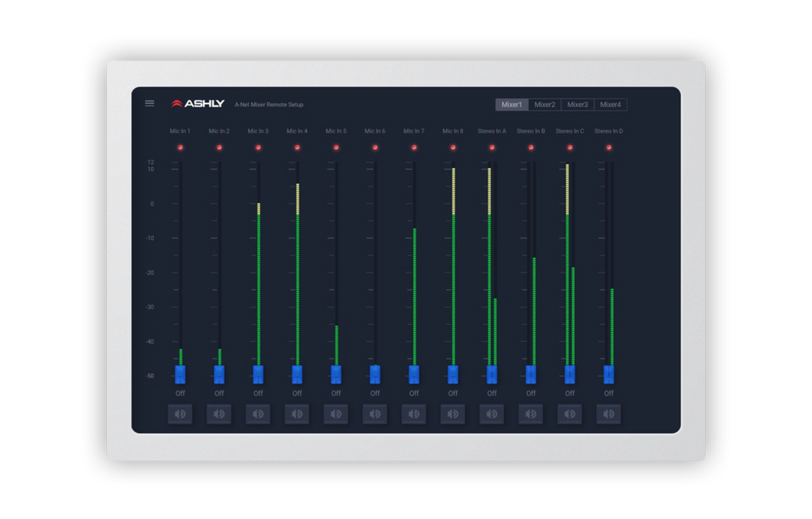
Task: Mute the Stereo In D channel
Action: click(608, 414)
